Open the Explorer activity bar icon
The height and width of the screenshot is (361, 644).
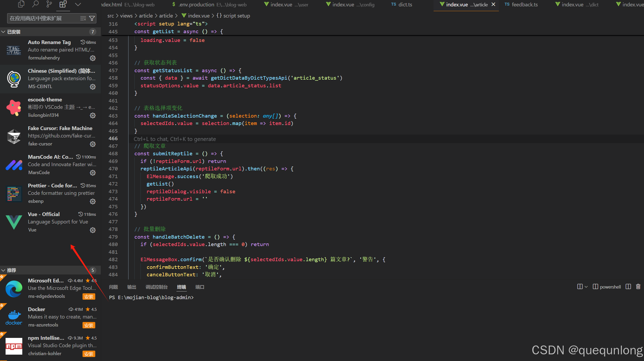21,4
